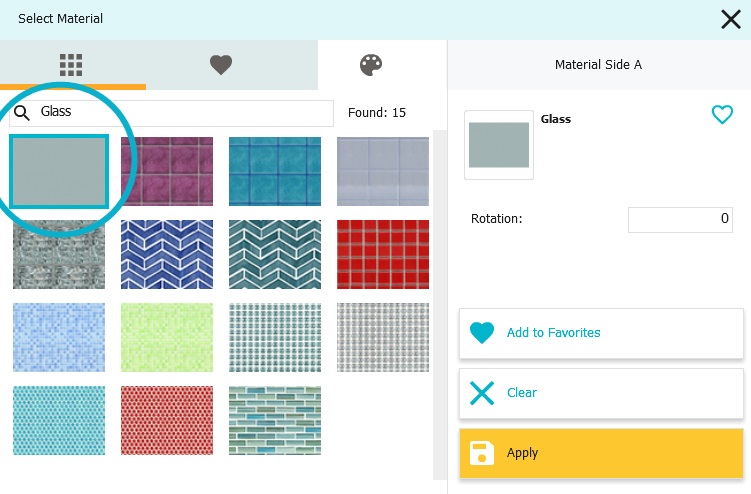The image size is (751, 494).
Task: Click the save disk icon on Apply
Action: tap(482, 453)
